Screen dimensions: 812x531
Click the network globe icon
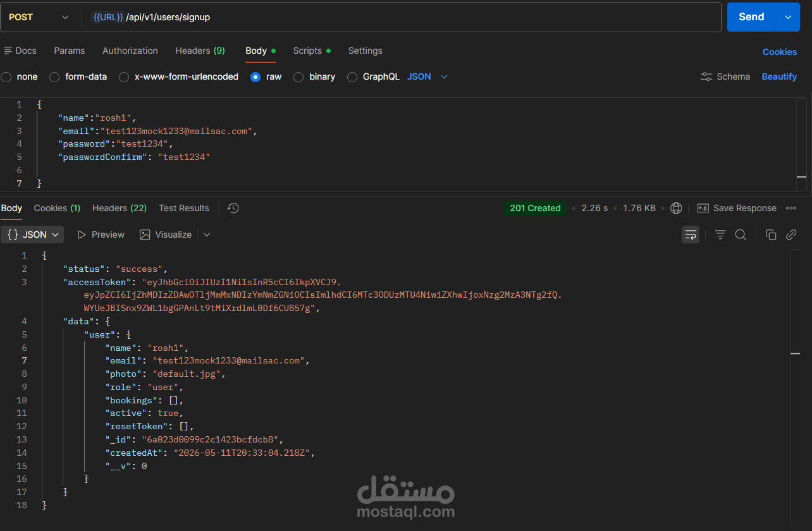click(x=676, y=208)
